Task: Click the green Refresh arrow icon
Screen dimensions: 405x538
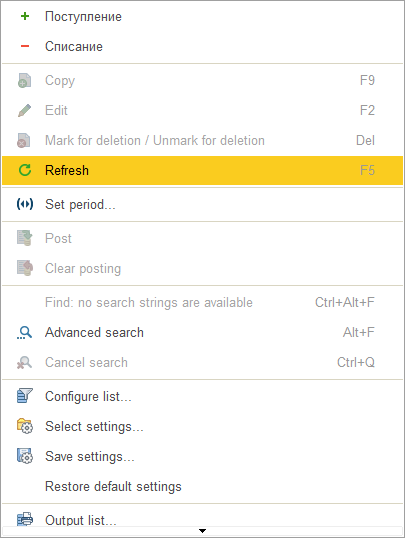Action: click(25, 170)
